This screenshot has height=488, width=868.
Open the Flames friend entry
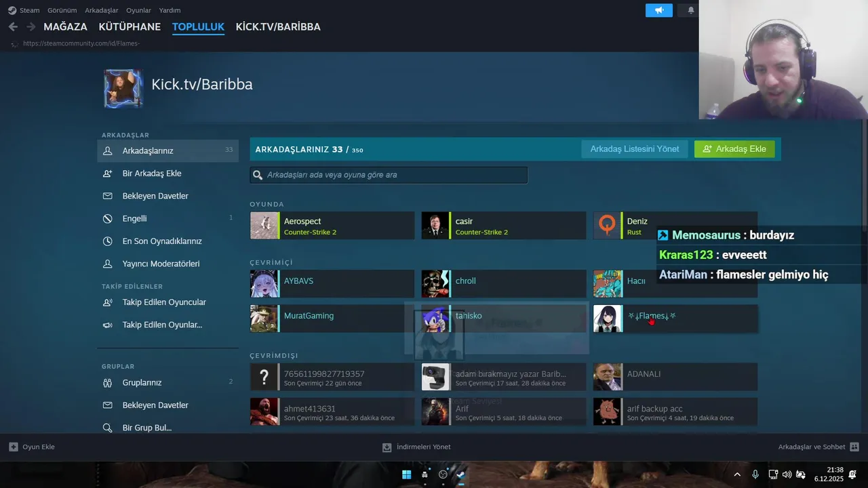click(x=675, y=319)
